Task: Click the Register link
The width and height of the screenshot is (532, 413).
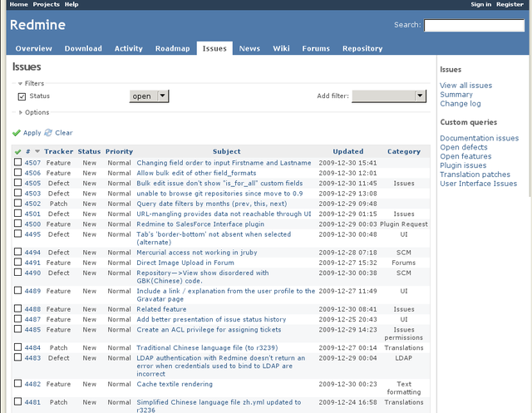Action: click(510, 4)
